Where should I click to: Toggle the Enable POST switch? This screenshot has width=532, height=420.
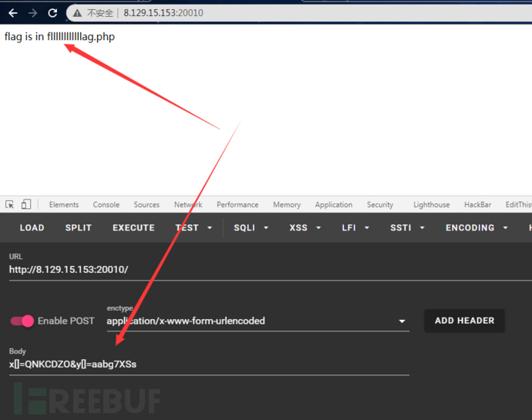point(22,321)
